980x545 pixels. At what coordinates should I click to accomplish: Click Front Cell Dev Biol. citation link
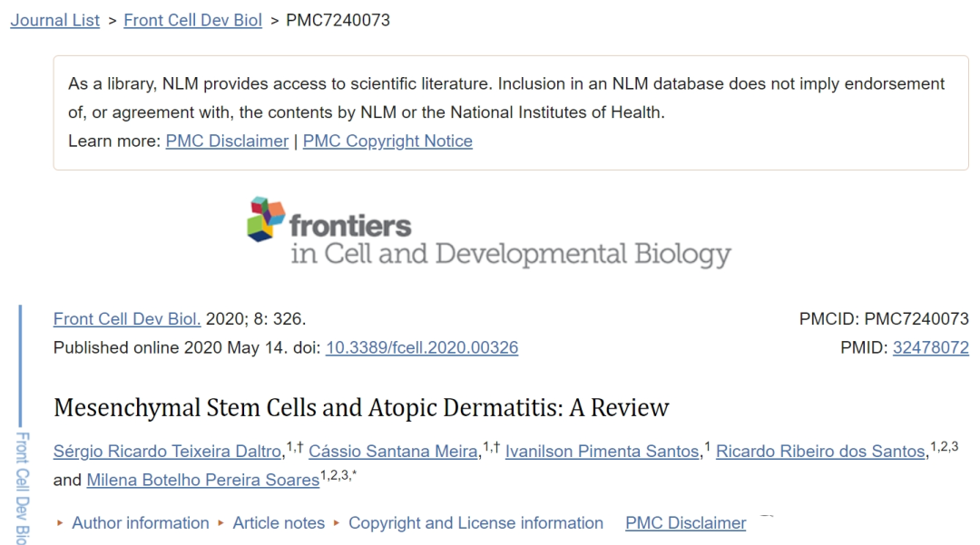point(127,319)
